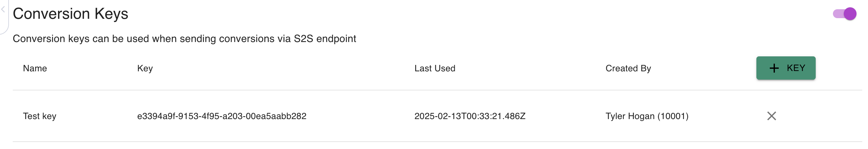Click the Key column header
This screenshot has height=149, width=868.
coord(145,68)
